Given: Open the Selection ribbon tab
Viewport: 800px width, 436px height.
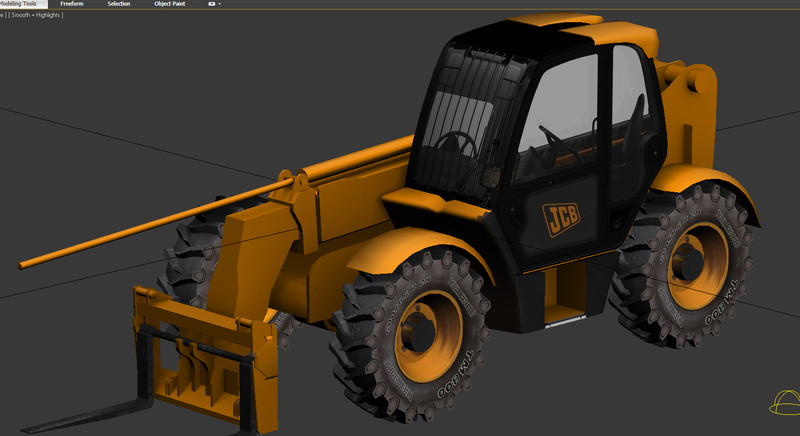Looking at the screenshot, I should (x=119, y=4).
